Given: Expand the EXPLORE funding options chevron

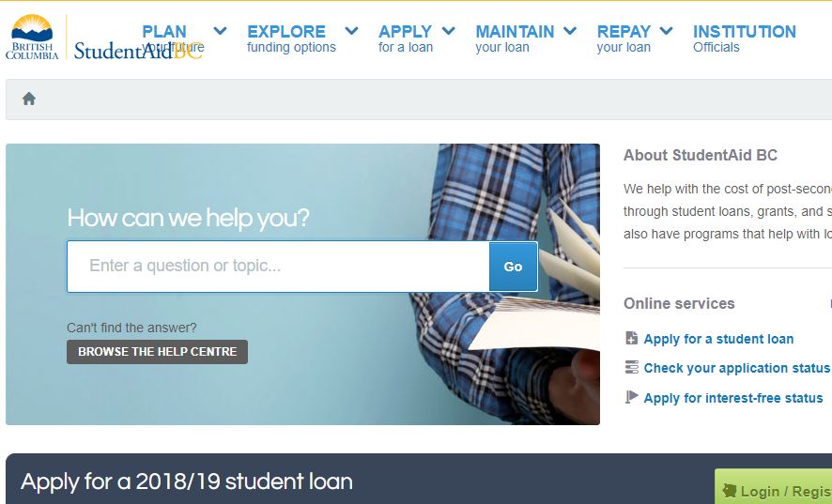Looking at the screenshot, I should [x=351, y=31].
